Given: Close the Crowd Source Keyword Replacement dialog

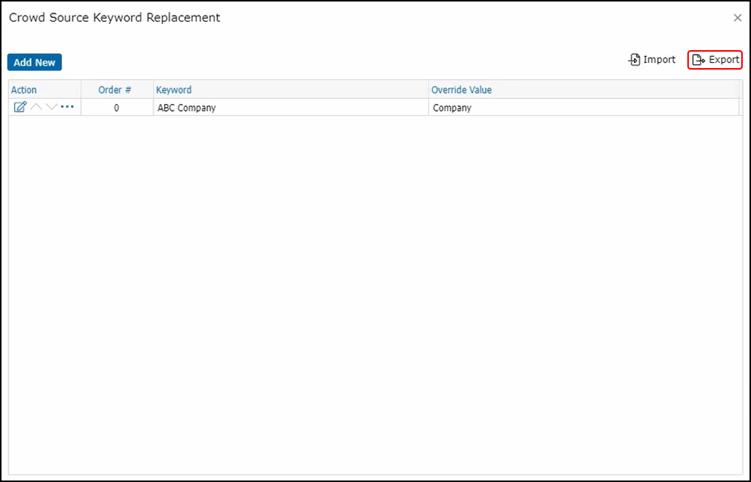Looking at the screenshot, I should pos(737,18).
